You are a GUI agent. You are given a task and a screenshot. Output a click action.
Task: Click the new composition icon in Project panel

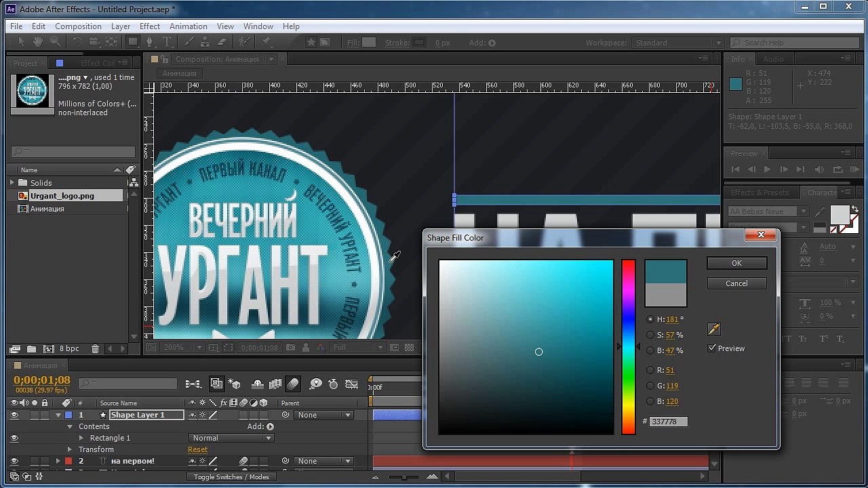point(49,349)
